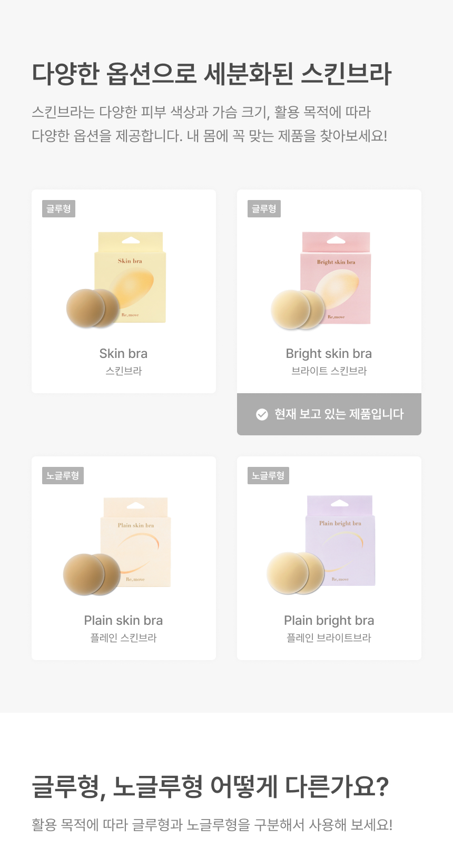Click the Bright skin bra product image
Viewport: 453px width, 868px height.
(x=321, y=280)
